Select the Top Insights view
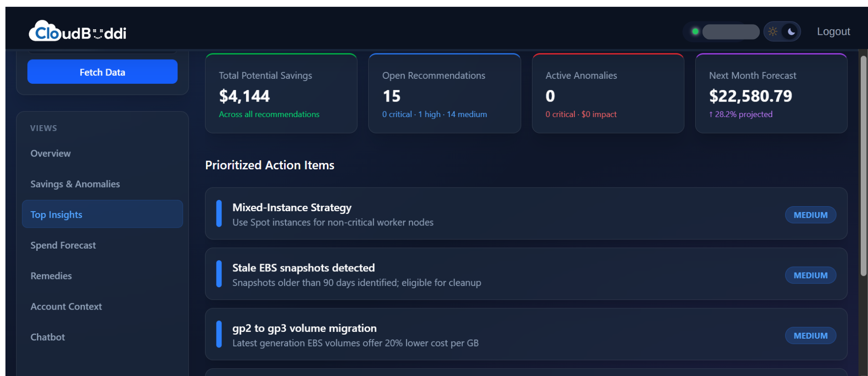The image size is (868, 376). click(x=102, y=214)
